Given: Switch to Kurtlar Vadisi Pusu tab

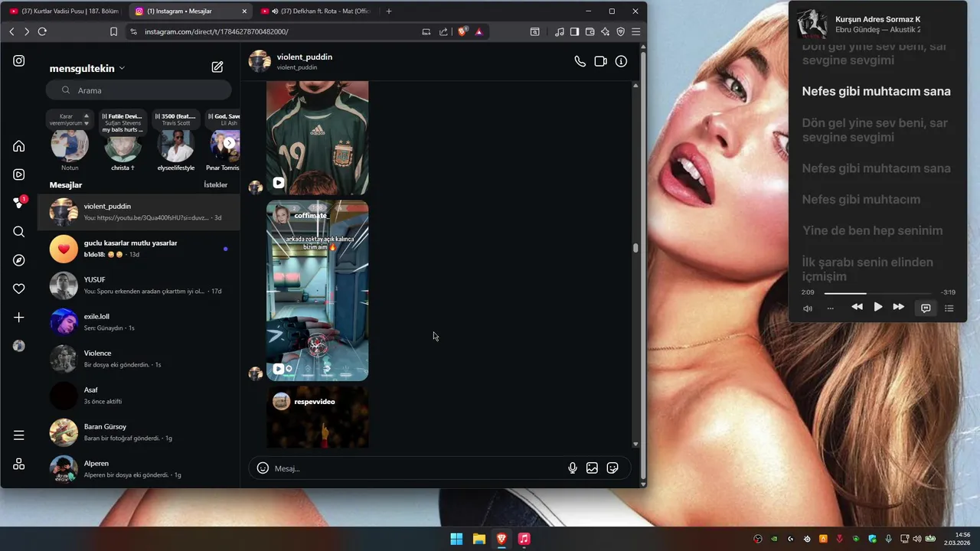Looking at the screenshot, I should point(64,11).
